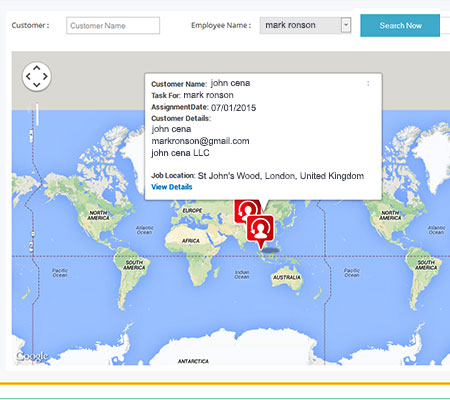Pan the map right with the right arrow
This screenshot has width=450, height=400.
[45, 76]
